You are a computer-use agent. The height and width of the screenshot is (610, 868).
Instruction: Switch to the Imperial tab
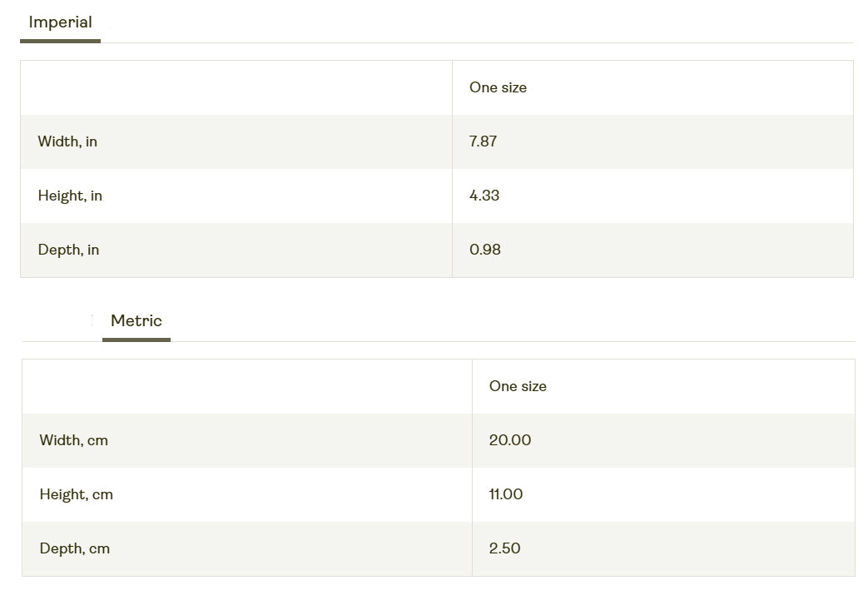(x=60, y=22)
